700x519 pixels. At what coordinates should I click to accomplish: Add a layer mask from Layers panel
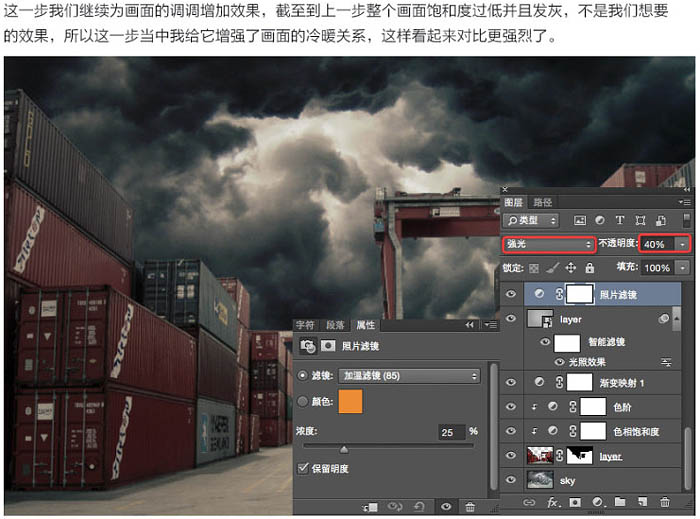tap(575, 502)
